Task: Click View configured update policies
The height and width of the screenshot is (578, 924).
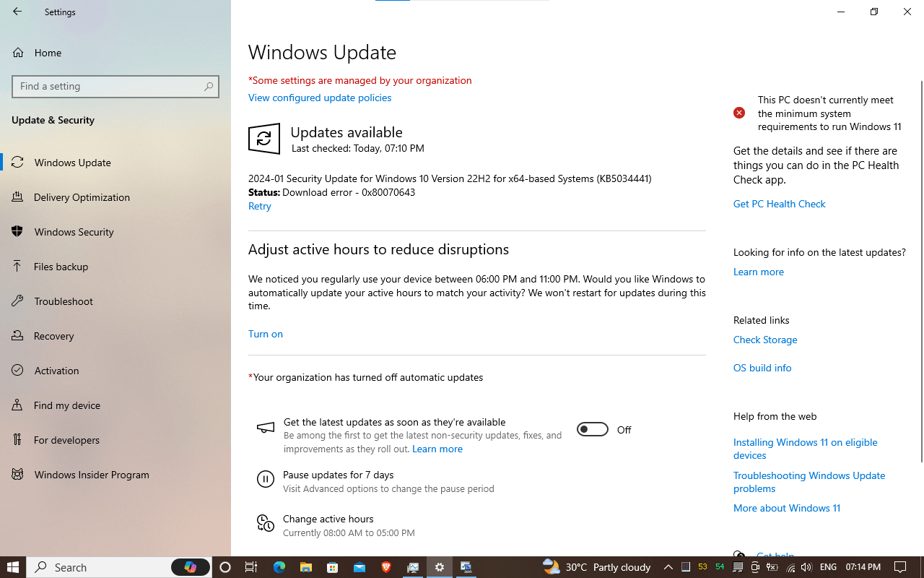Action: click(x=320, y=98)
